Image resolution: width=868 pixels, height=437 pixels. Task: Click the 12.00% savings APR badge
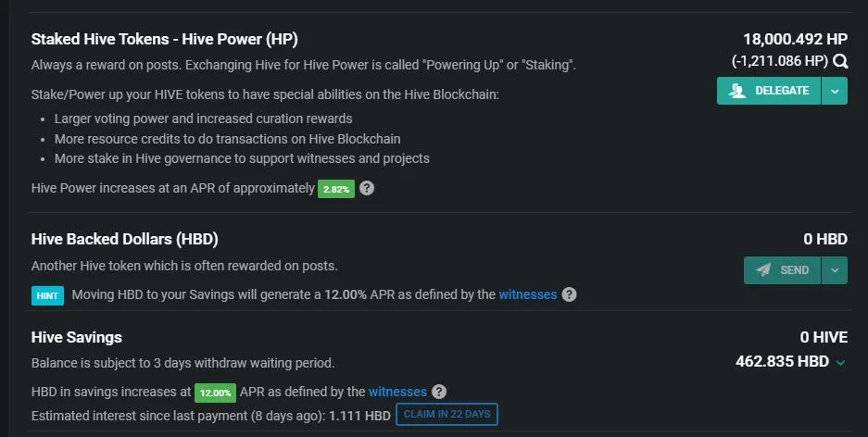215,393
